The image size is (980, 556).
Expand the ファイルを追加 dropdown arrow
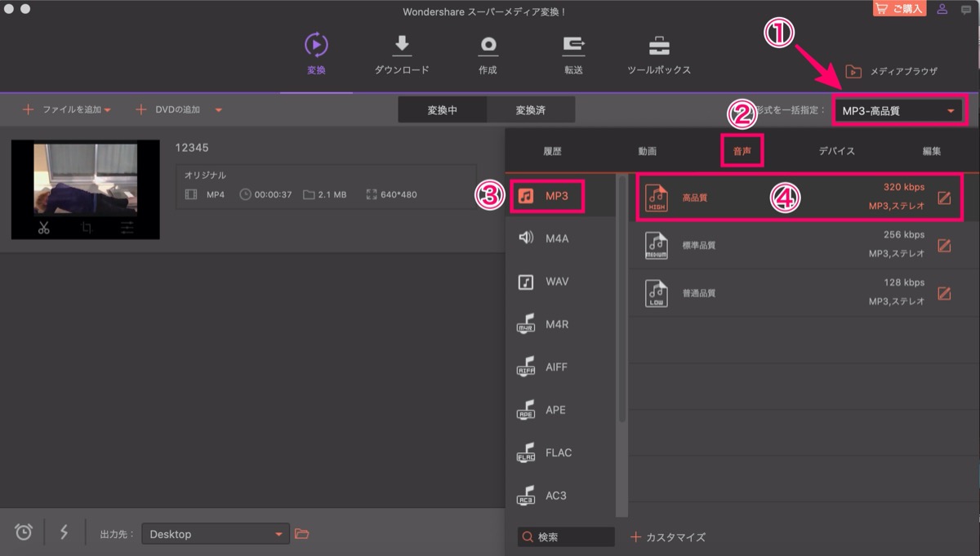(x=107, y=110)
